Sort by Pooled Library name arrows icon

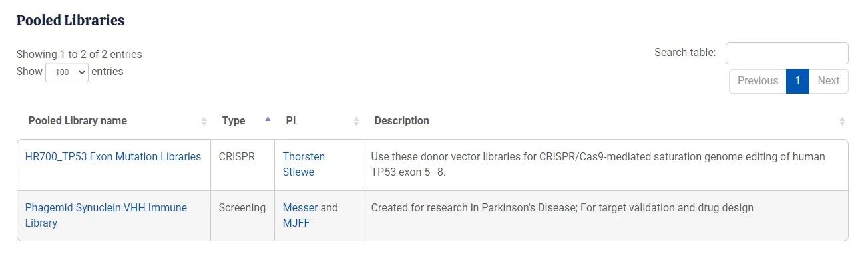204,121
